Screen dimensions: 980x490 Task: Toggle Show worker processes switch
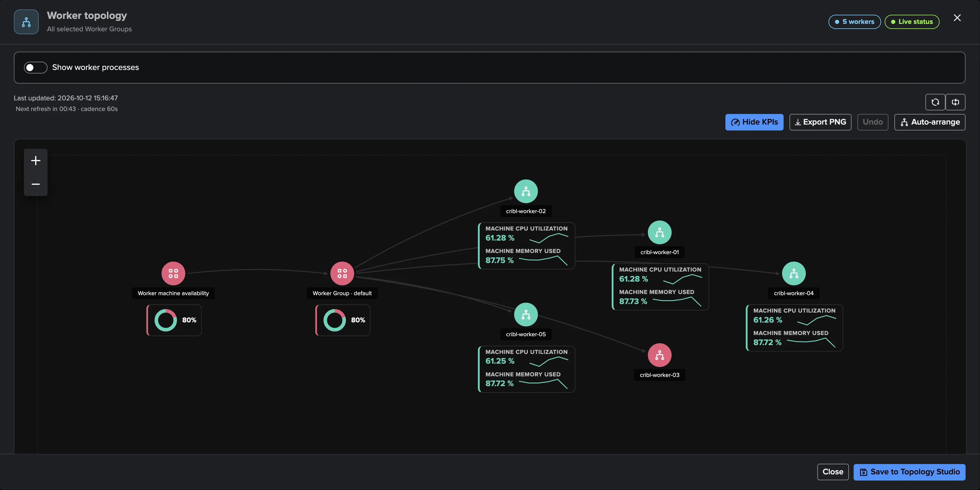click(x=35, y=67)
